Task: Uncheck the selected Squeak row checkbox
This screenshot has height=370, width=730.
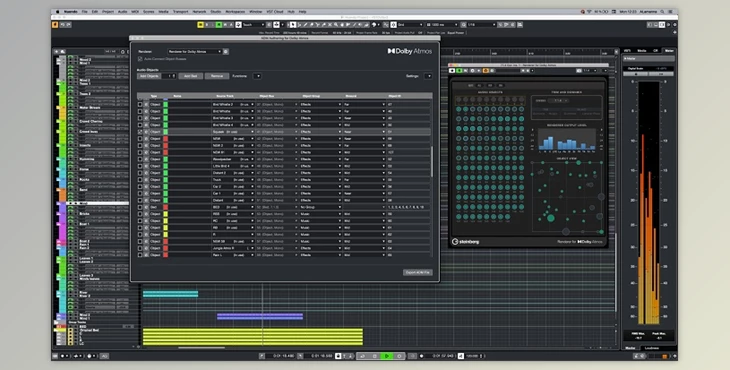Action: click(x=140, y=132)
